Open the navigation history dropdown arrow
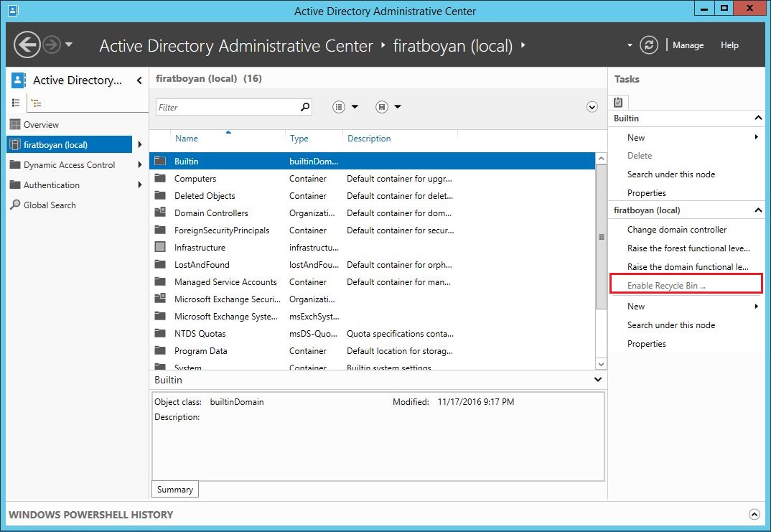The width and height of the screenshot is (771, 532). 69,45
